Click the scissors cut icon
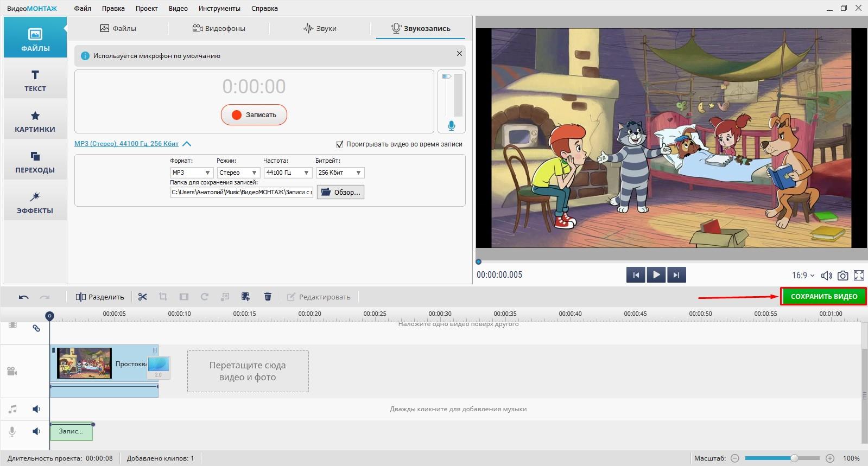The height and width of the screenshot is (466, 868). 143,297
